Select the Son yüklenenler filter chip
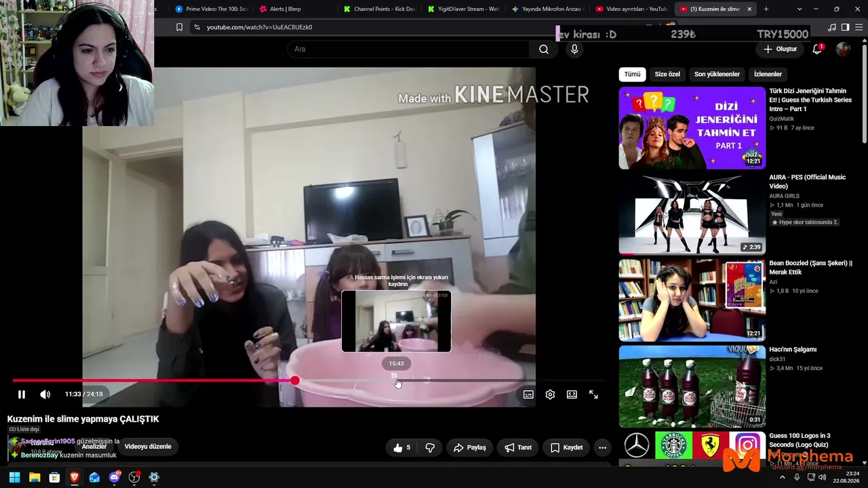Screen dimensions: 868x488 (x=717, y=74)
